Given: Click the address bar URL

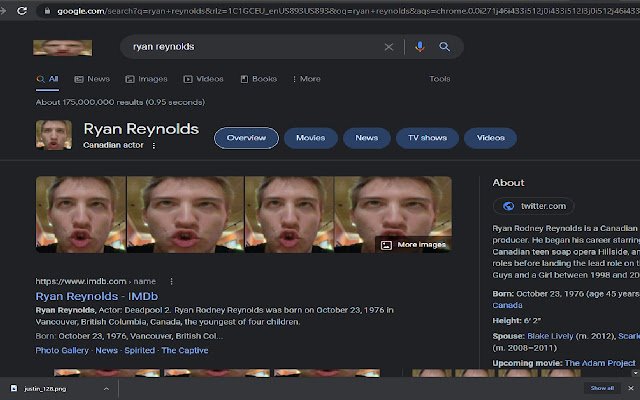Looking at the screenshot, I should point(348,11).
